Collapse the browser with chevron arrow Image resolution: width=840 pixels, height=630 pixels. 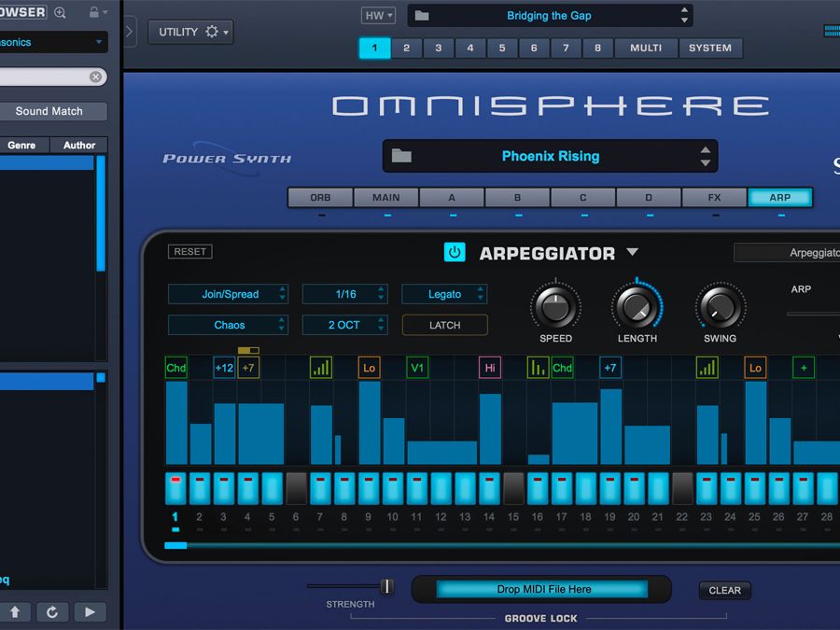pos(129,31)
